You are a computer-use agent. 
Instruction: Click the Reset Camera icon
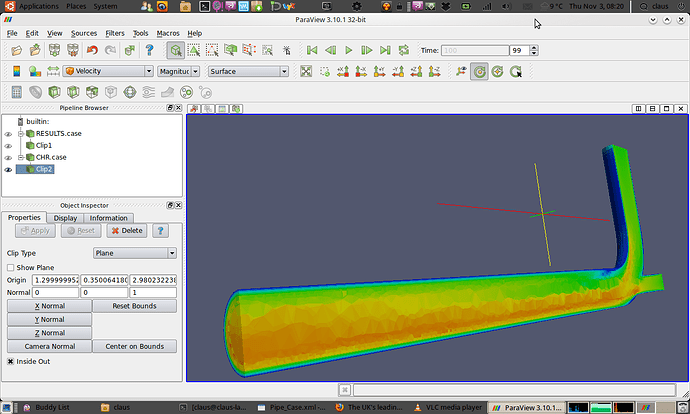coord(306,71)
